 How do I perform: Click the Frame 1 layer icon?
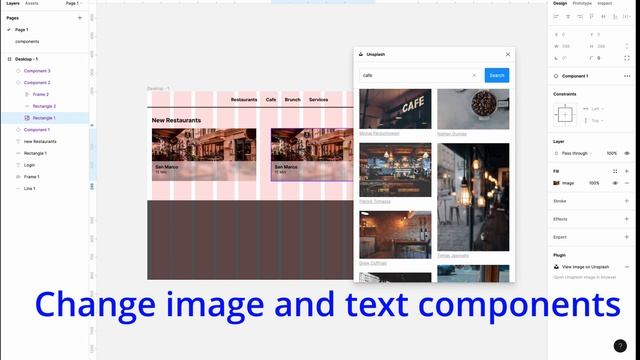click(18, 177)
